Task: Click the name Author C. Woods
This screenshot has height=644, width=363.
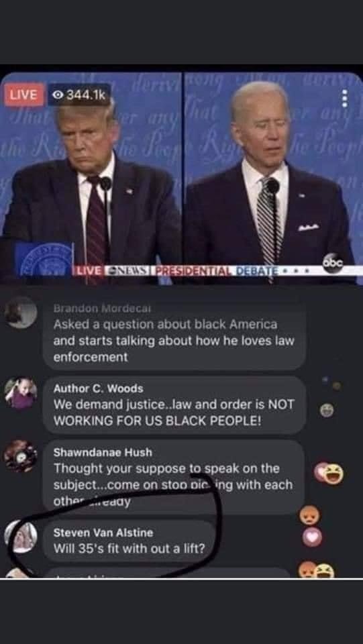Action: click(99, 388)
